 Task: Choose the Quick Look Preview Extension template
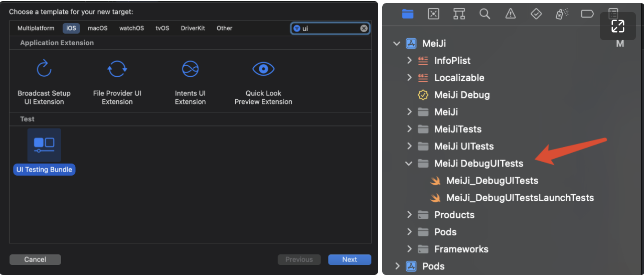point(263,82)
